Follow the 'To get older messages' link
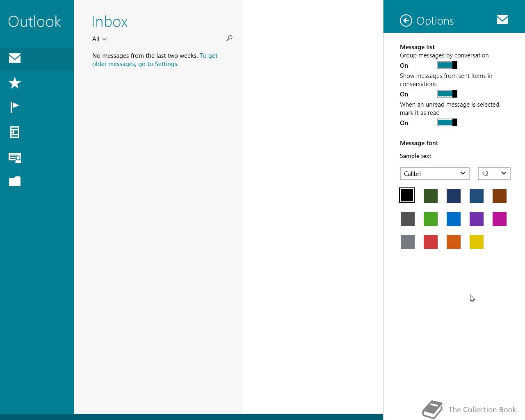This screenshot has width=525, height=420. (x=155, y=60)
